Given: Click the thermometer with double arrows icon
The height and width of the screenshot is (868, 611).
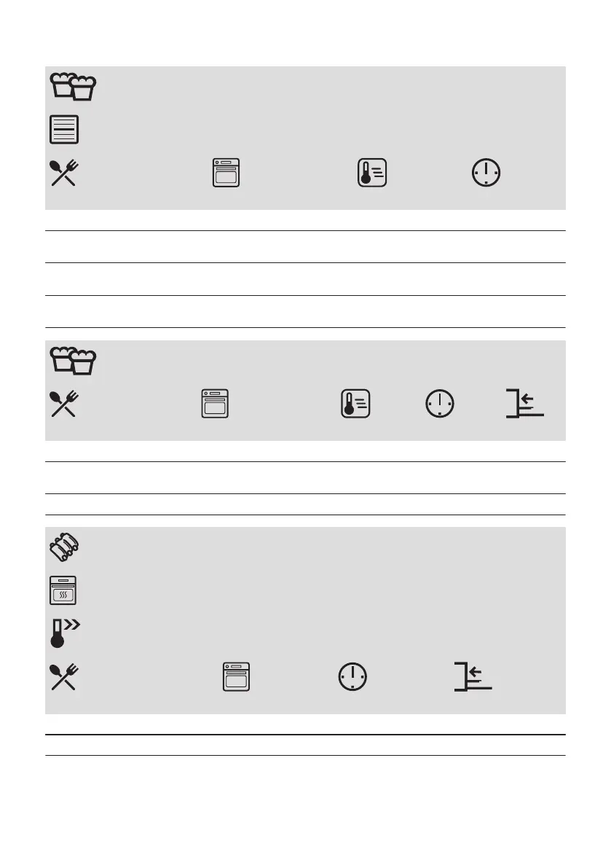Looking at the screenshot, I should (65, 633).
